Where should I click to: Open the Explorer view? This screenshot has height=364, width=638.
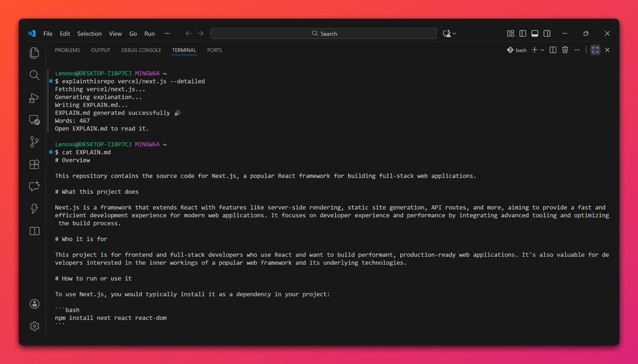[x=34, y=52]
